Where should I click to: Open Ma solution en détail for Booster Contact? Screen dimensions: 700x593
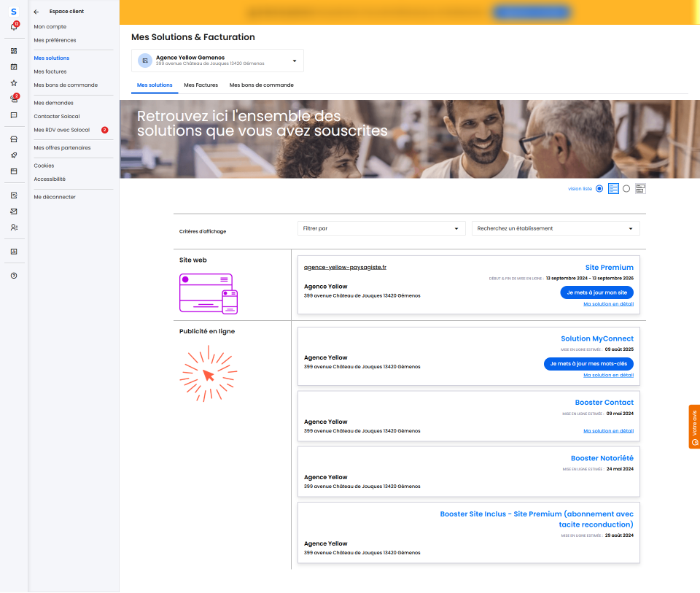click(x=608, y=431)
